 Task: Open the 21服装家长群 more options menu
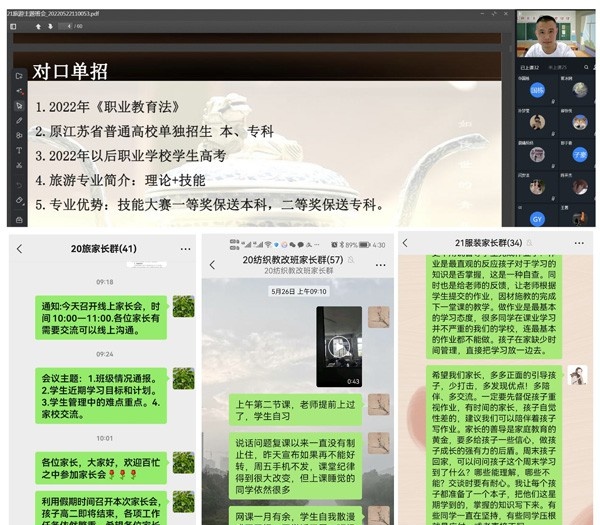click(x=577, y=243)
